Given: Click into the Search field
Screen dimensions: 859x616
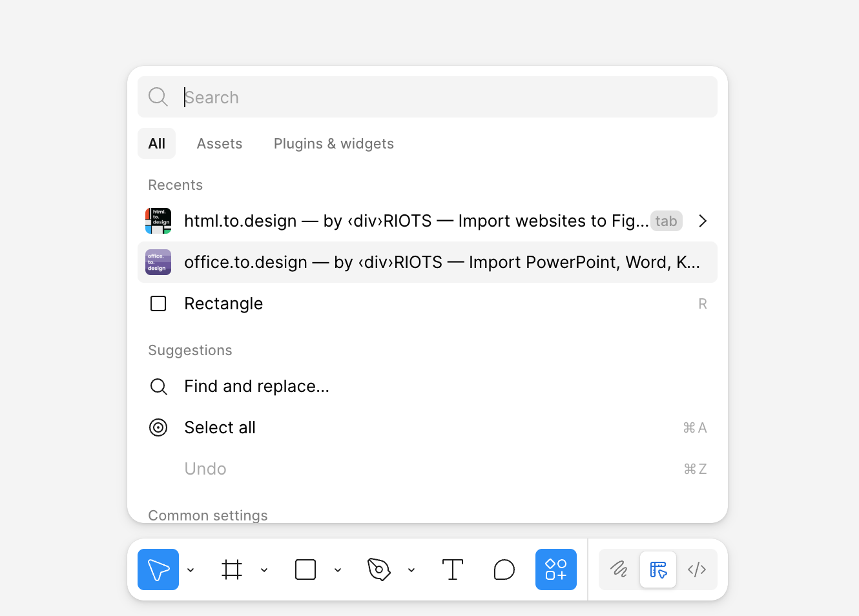Looking at the screenshot, I should [428, 97].
